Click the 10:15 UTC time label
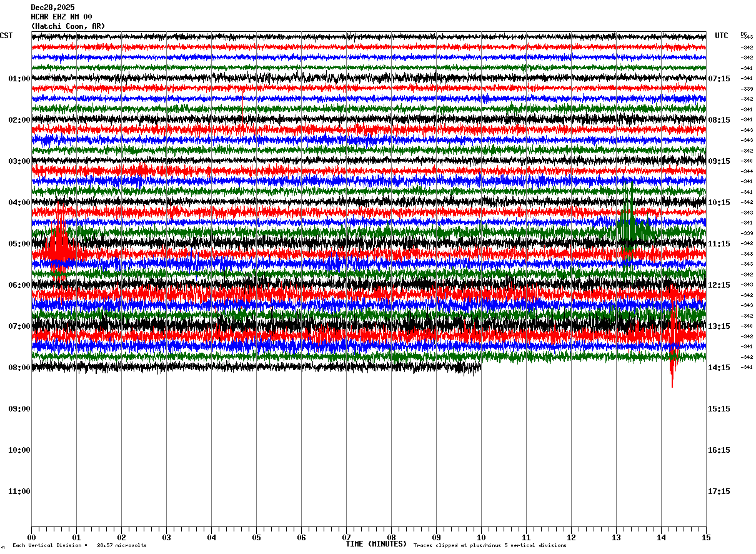This screenshot has height=554, width=756. coord(720,203)
